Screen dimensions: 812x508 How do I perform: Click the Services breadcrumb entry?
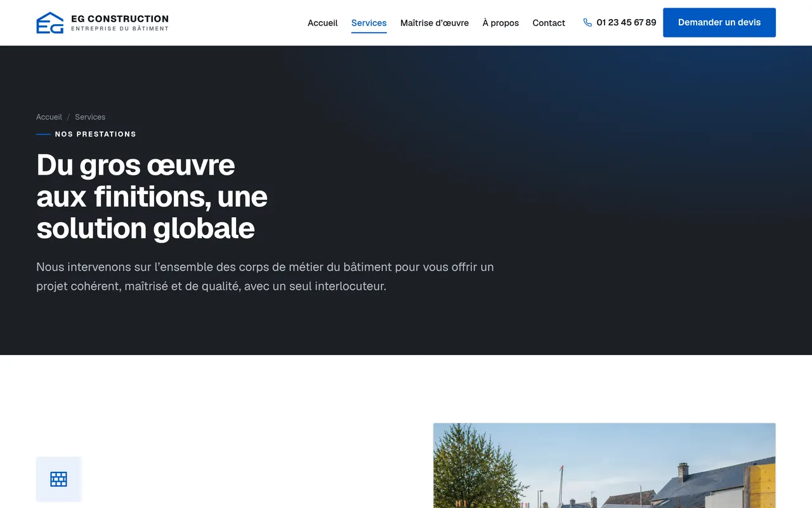pyautogui.click(x=90, y=117)
